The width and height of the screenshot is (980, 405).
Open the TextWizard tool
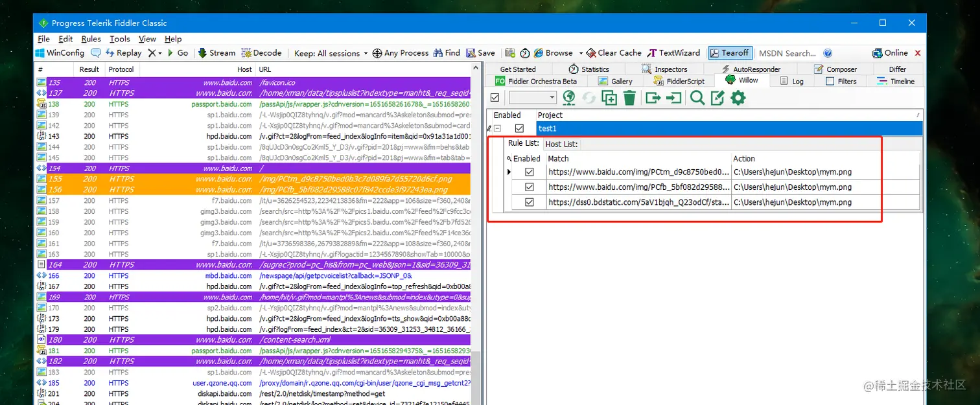coord(673,53)
